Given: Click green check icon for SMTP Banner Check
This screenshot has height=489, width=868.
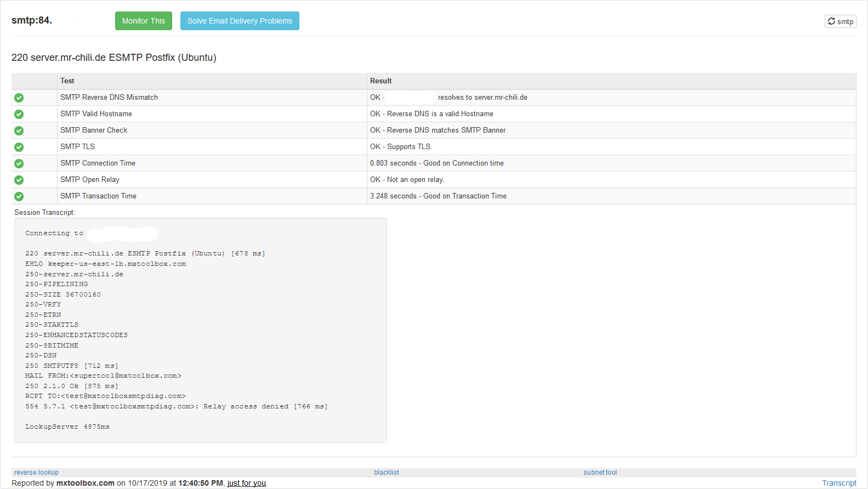Looking at the screenshot, I should tap(19, 130).
